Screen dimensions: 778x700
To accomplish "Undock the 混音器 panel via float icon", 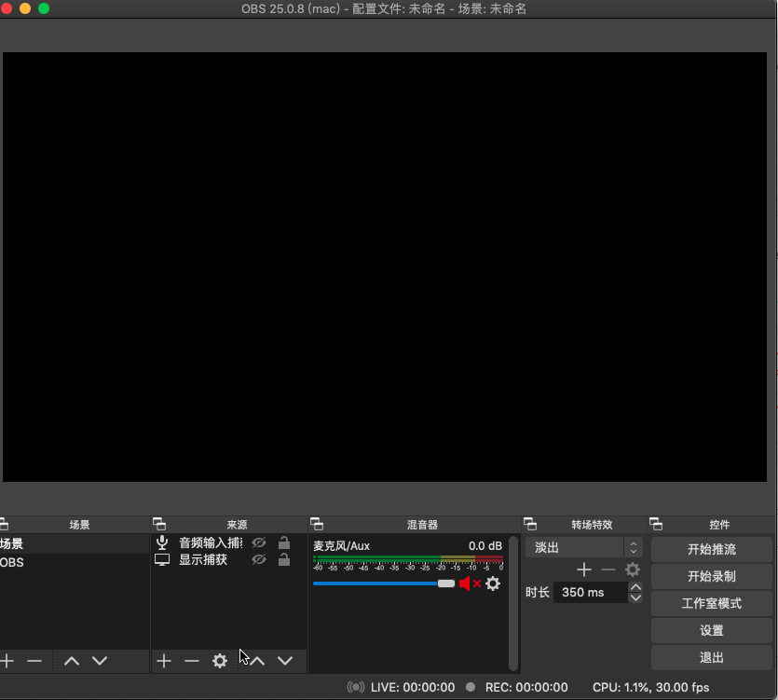I will [x=317, y=525].
